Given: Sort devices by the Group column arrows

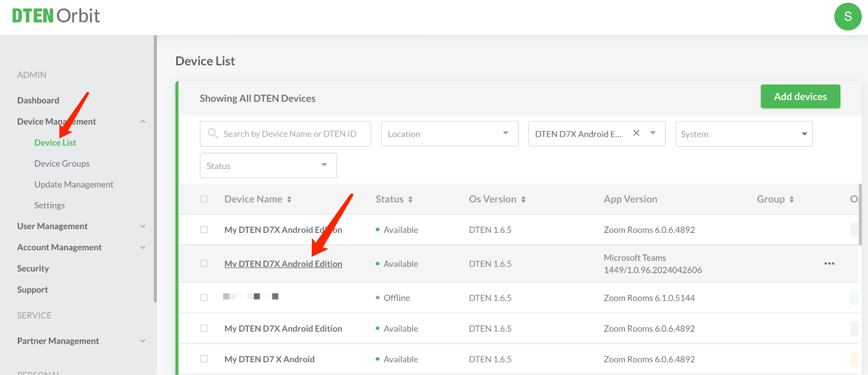Looking at the screenshot, I should tap(792, 199).
